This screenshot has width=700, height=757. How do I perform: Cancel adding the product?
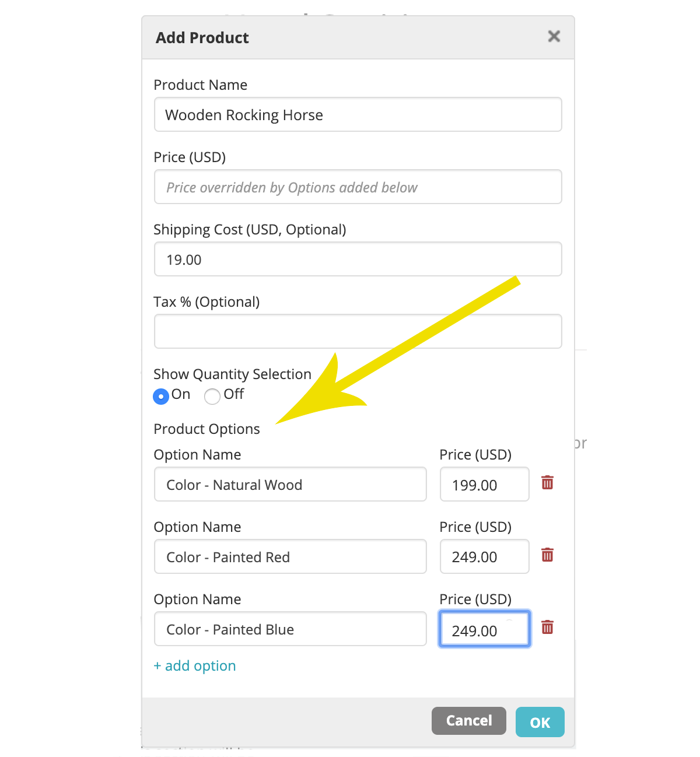click(469, 721)
